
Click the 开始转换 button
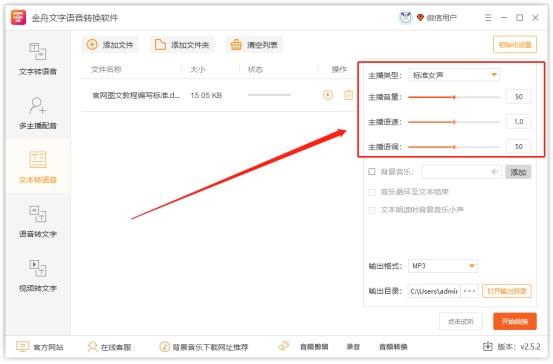coord(515,321)
